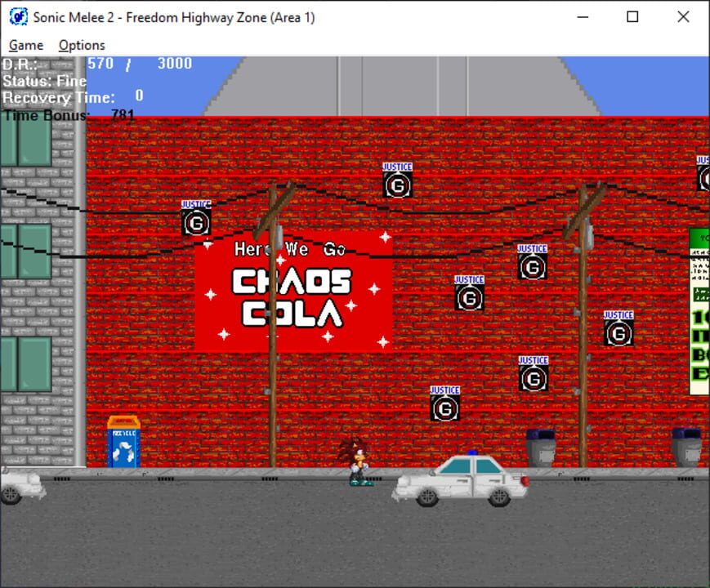Click the green sign on the right wall edge
The image size is (710, 588).
click(x=699, y=312)
